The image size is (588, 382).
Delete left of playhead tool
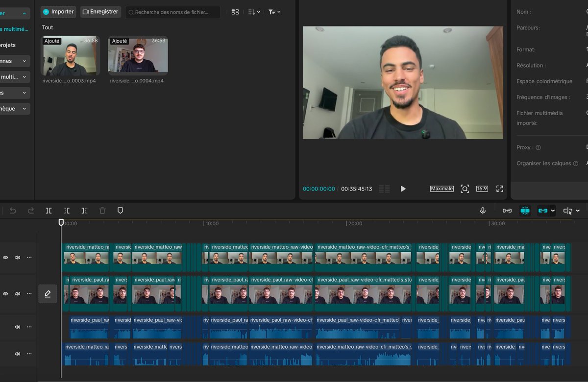click(x=67, y=211)
